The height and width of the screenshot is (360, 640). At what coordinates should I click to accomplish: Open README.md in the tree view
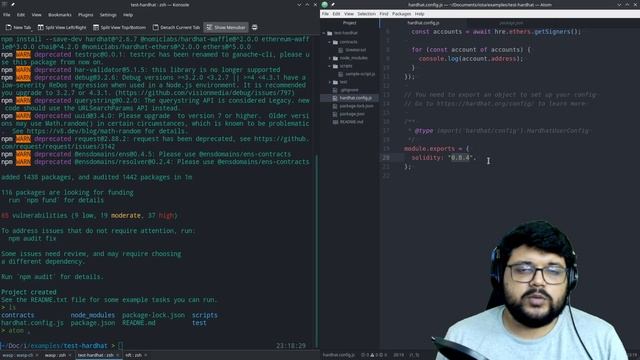click(x=351, y=122)
